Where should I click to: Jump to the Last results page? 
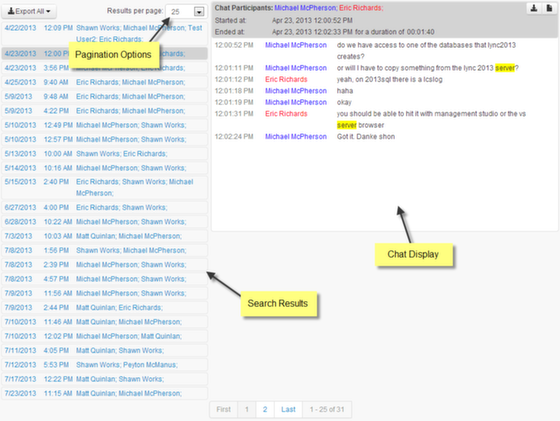coord(288,409)
